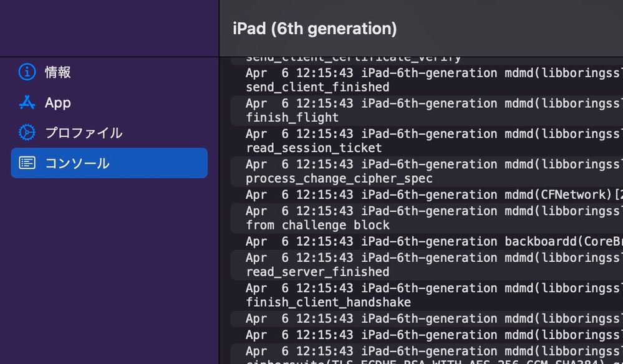Click the info circle icon beside 情報
623x364 pixels.
[x=27, y=72]
